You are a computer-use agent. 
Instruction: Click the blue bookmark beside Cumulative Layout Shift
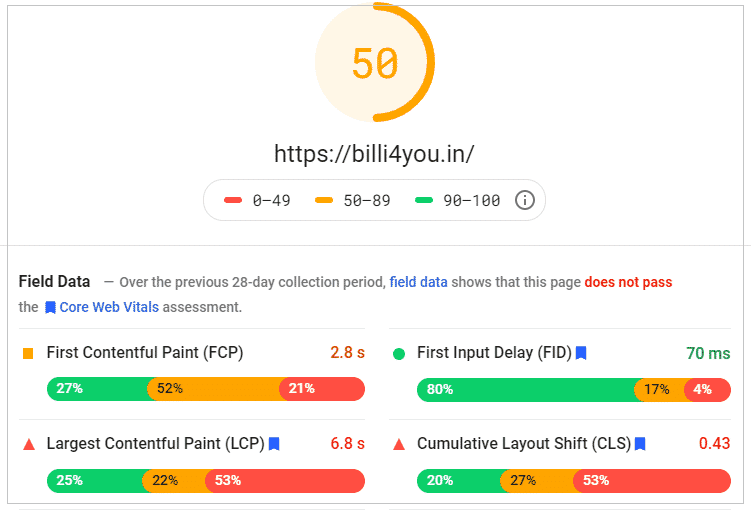(x=640, y=444)
